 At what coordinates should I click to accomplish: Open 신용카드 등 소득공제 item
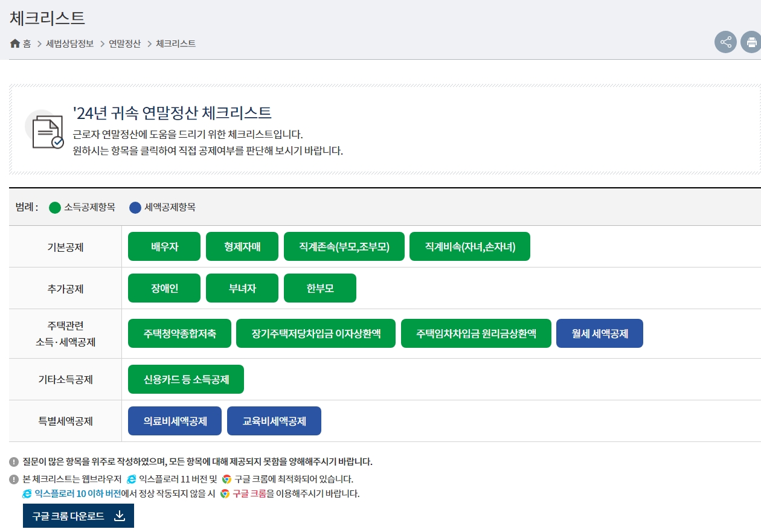pos(185,379)
